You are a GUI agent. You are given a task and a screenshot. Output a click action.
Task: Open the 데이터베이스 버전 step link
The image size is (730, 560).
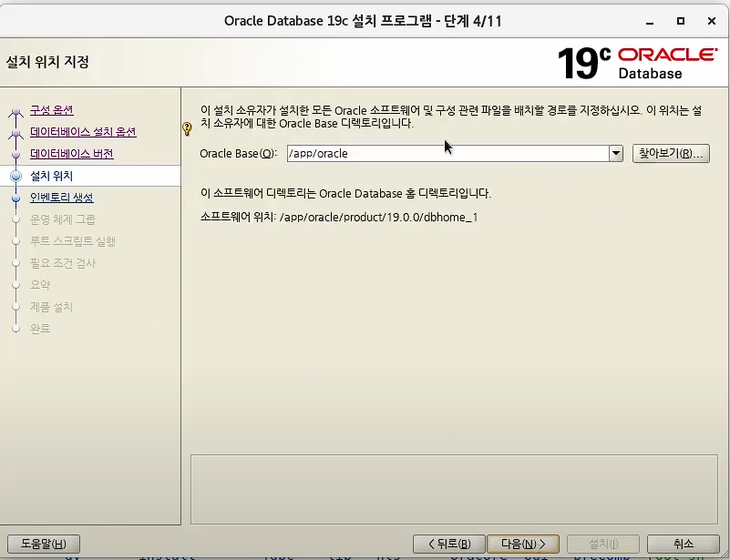click(x=72, y=154)
